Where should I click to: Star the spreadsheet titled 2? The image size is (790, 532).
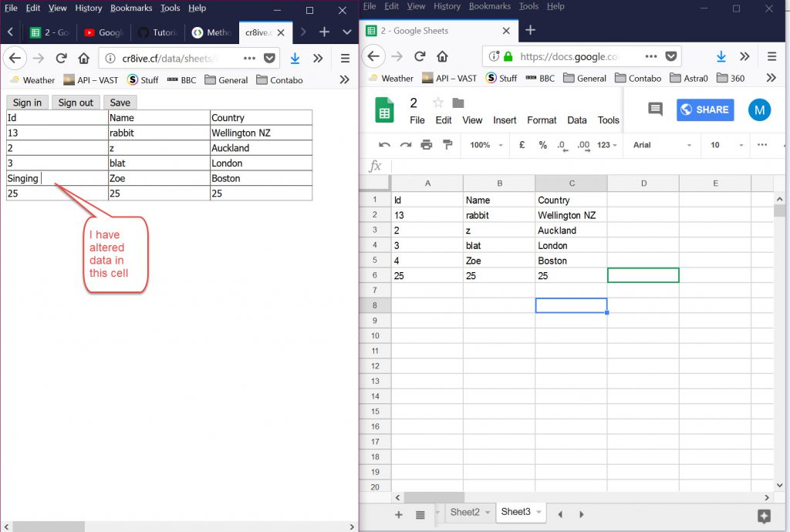(438, 103)
